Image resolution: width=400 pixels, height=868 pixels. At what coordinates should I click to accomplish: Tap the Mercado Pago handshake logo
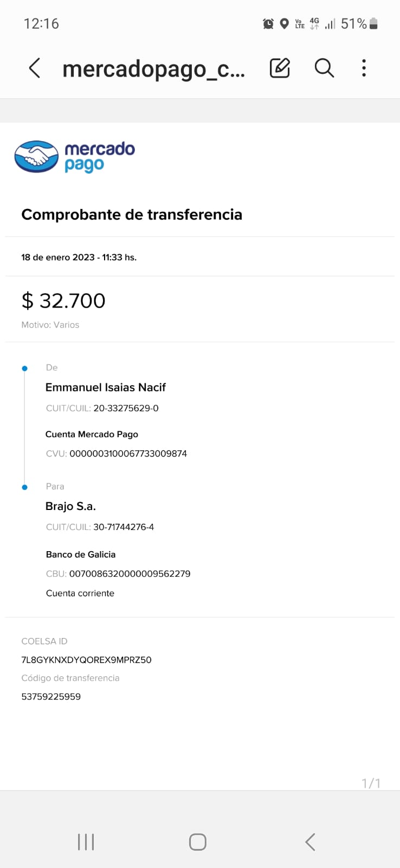(36, 157)
